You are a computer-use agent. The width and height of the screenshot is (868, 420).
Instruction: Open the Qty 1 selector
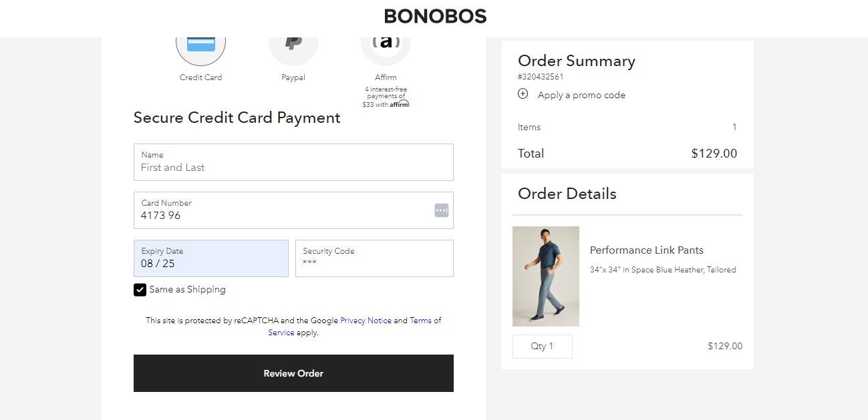coord(542,346)
